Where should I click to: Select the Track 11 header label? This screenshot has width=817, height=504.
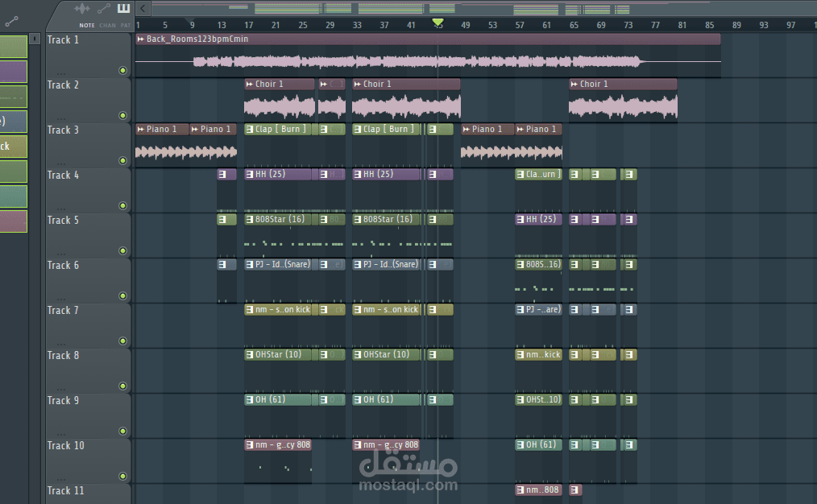click(65, 490)
